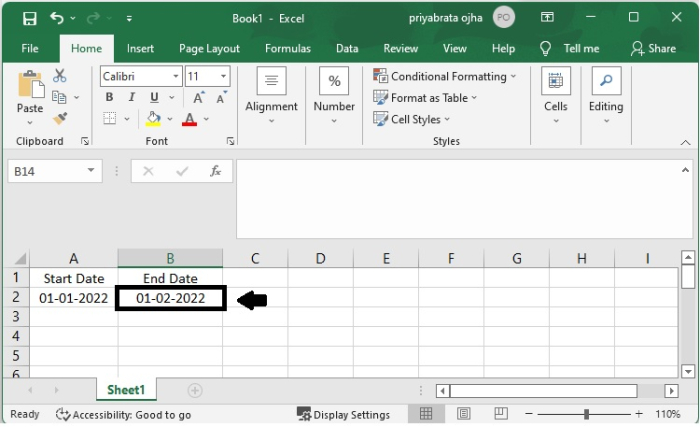Viewport: 700px width, 427px height.
Task: Click the priyabrata ojha account avatar
Action: (504, 17)
